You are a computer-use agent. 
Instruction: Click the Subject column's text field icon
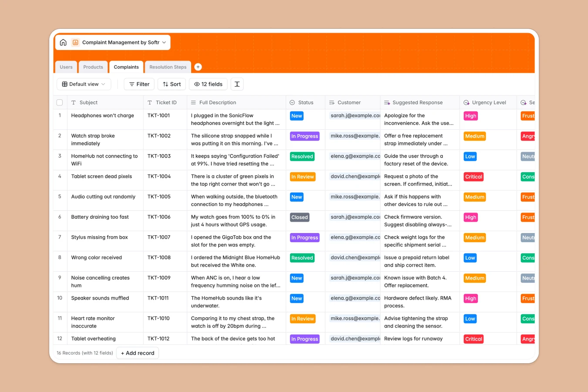pos(74,102)
